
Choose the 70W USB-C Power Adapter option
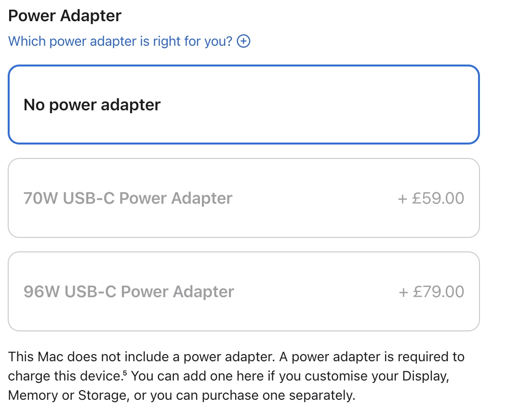click(x=243, y=198)
